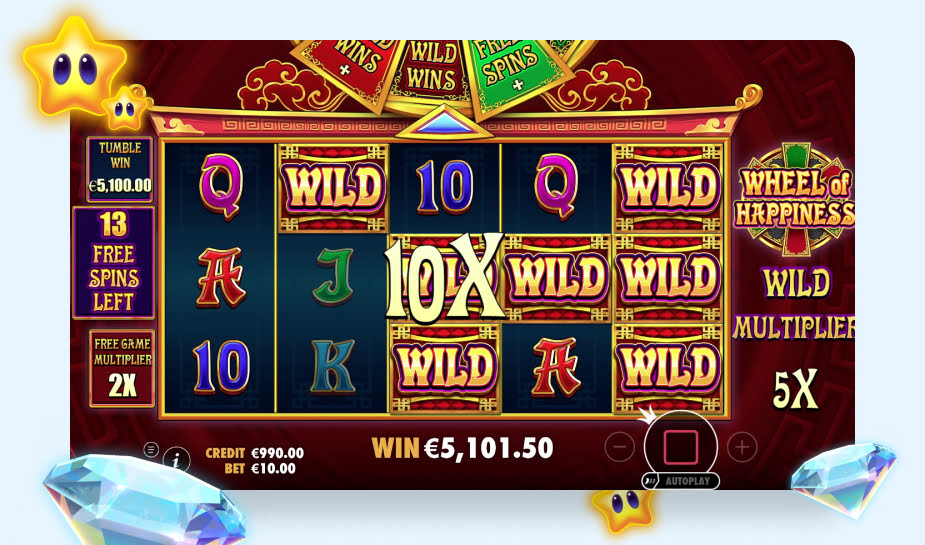The image size is (925, 545).
Task: Click the top WILD on second reel
Action: tap(333, 188)
